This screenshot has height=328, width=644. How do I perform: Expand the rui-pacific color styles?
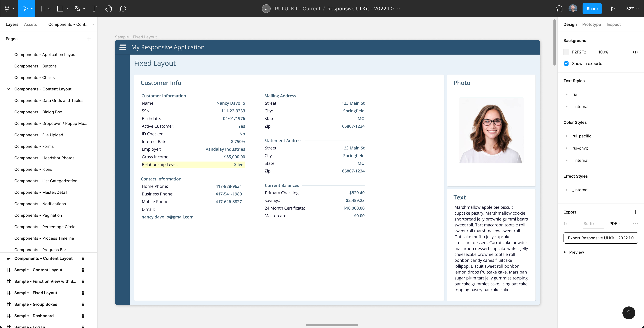point(567,136)
